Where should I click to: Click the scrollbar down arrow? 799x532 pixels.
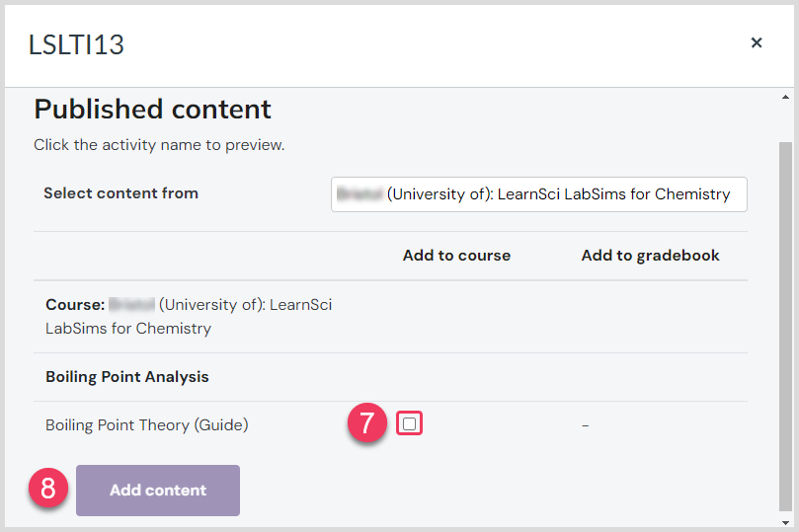(785, 522)
